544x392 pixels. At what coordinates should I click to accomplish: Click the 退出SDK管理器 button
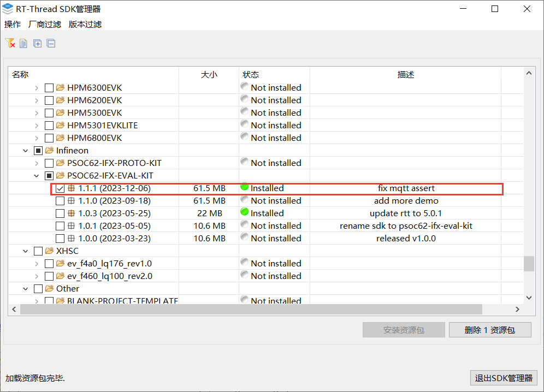click(x=504, y=378)
